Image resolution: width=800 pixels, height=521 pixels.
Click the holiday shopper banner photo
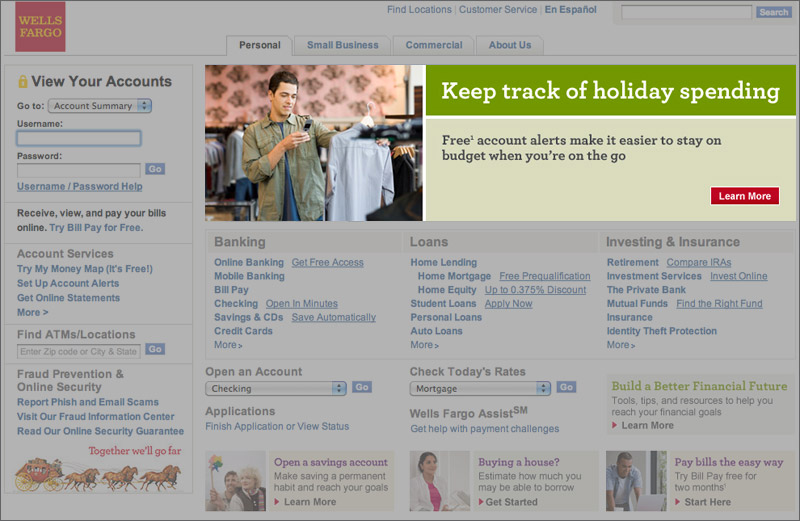point(314,143)
